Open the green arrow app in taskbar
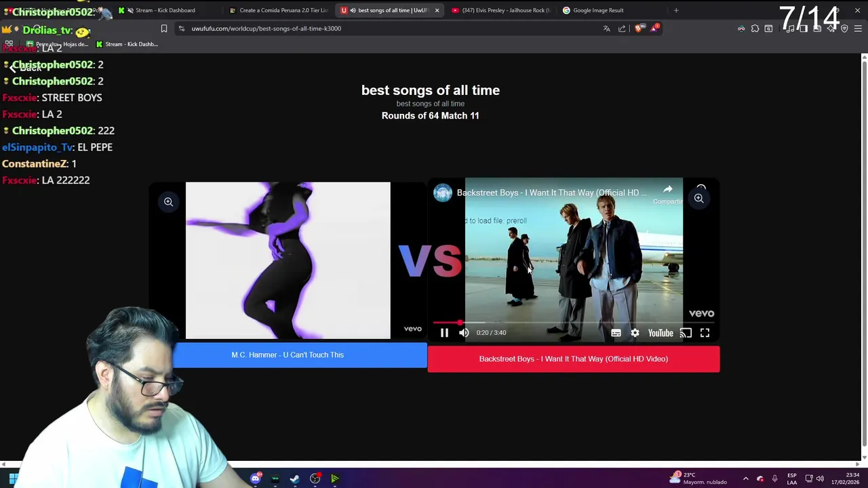 click(x=334, y=479)
